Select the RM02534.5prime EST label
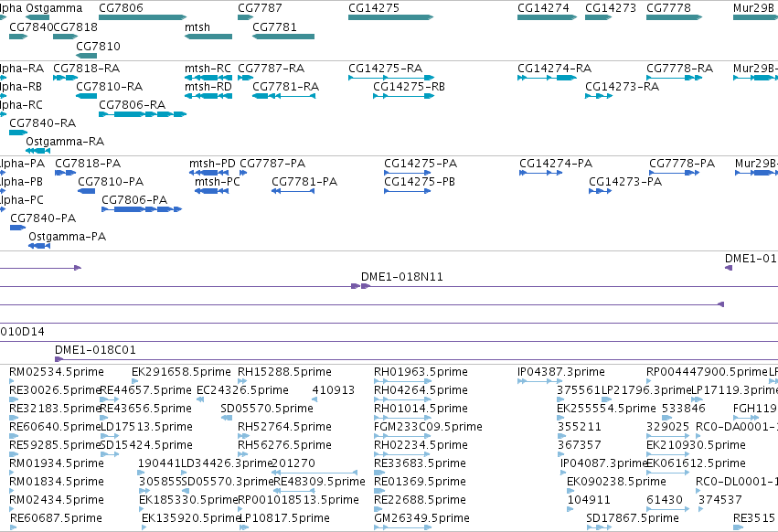Screen dimensions: 778x532 pos(57,372)
